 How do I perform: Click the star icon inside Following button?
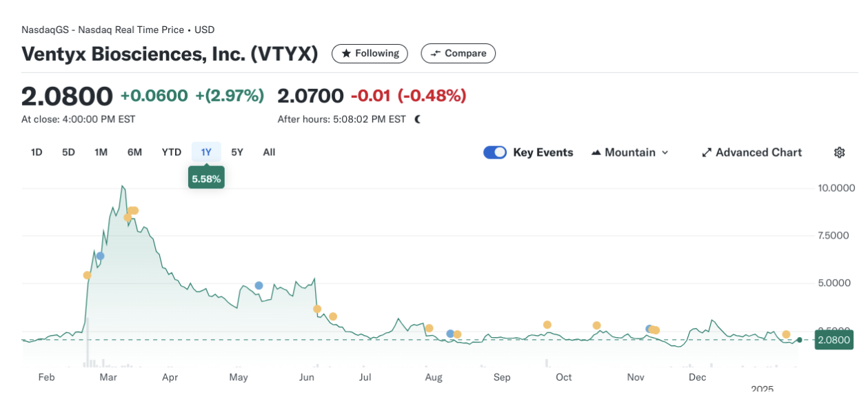coord(347,53)
